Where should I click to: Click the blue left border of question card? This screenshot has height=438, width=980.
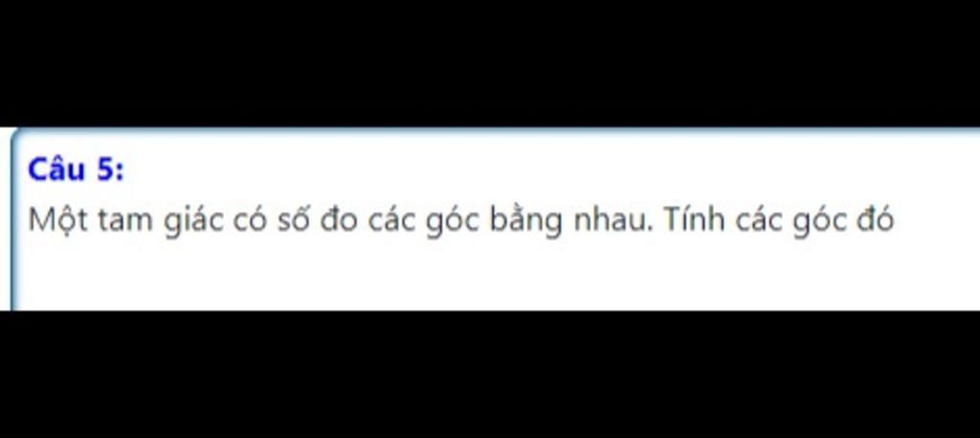[12, 225]
